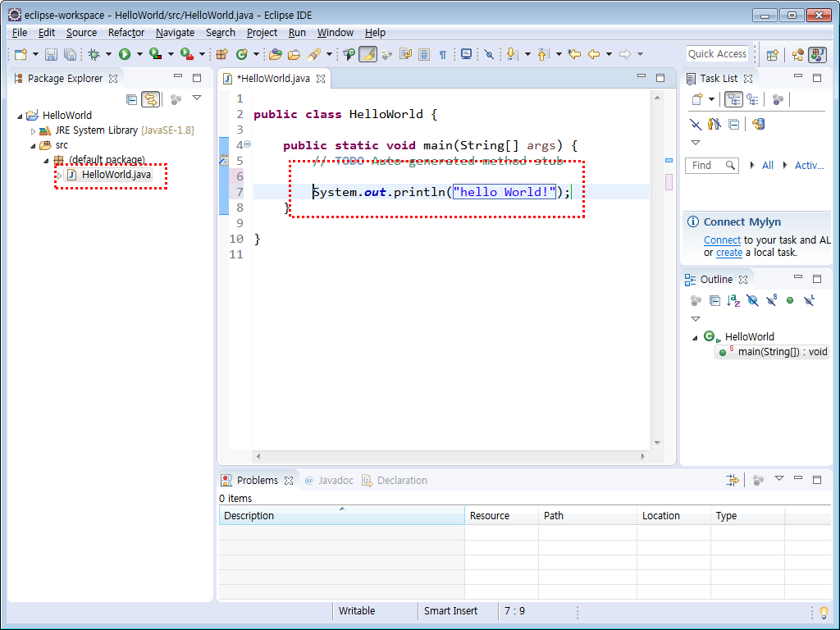Click the Open Perspective icon
The width and height of the screenshot is (840, 630).
[x=772, y=54]
